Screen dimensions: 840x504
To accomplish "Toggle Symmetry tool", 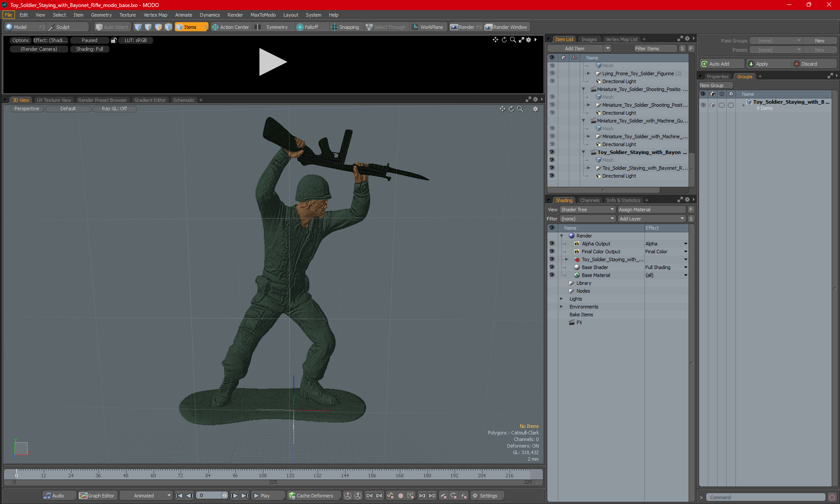I will click(273, 27).
